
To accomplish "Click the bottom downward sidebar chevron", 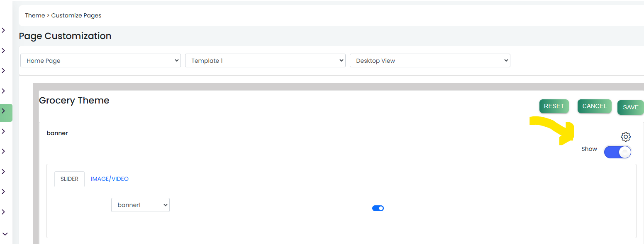I will point(5,234).
